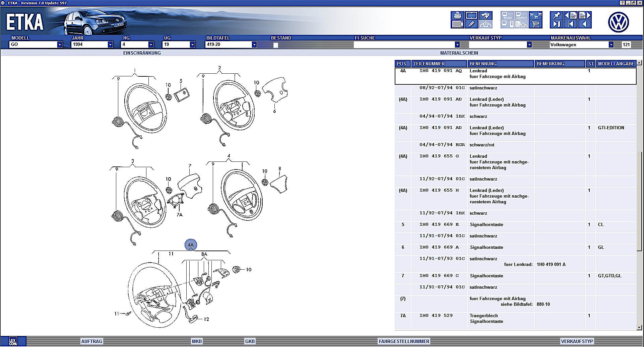Open the ELSA link icon

point(507,15)
